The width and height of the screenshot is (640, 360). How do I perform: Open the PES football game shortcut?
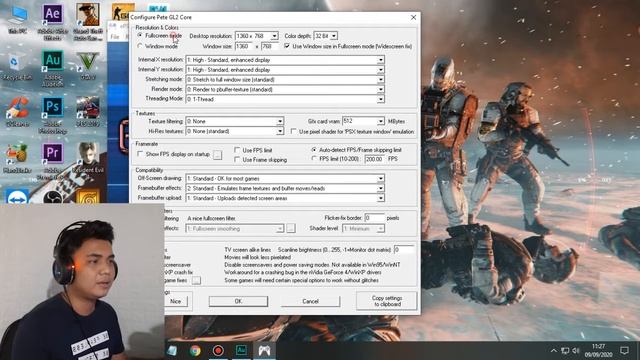click(88, 112)
